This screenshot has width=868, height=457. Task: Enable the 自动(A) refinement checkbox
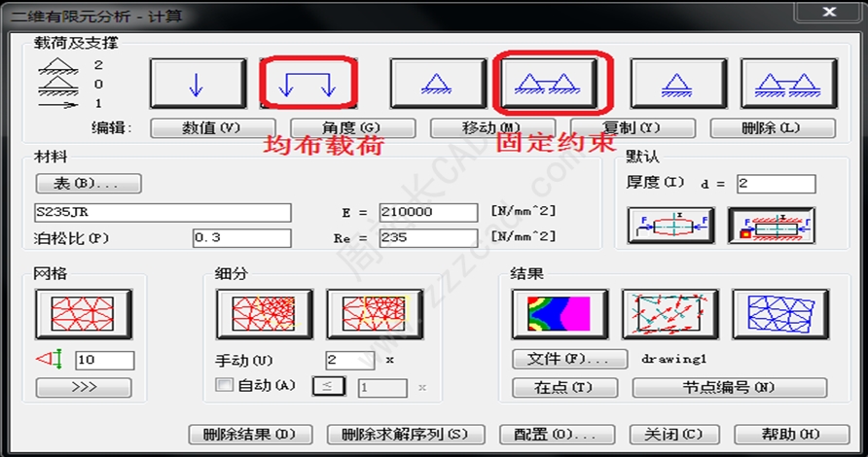point(224,385)
